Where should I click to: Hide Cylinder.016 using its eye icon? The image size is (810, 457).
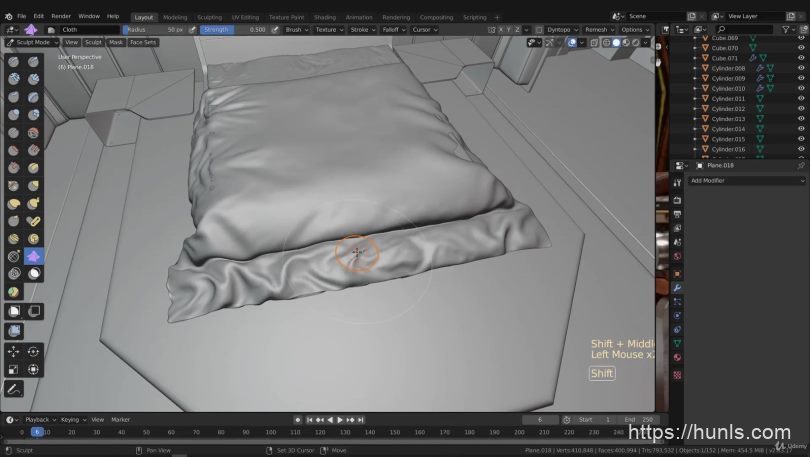[801, 149]
